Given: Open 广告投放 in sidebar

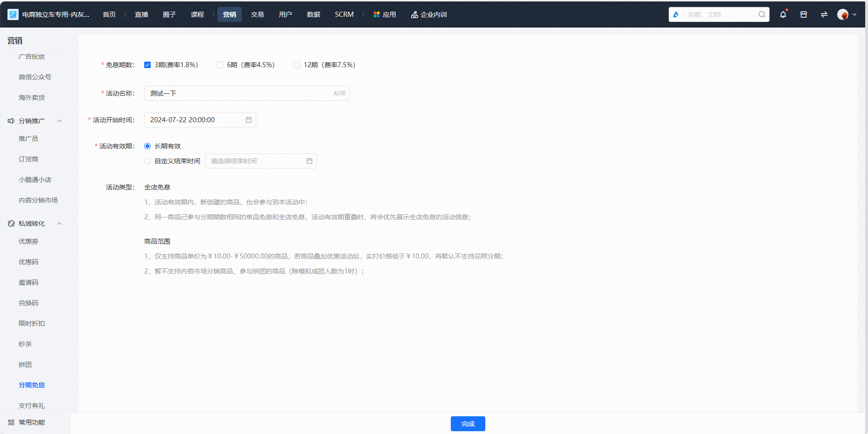Looking at the screenshot, I should click(x=32, y=56).
